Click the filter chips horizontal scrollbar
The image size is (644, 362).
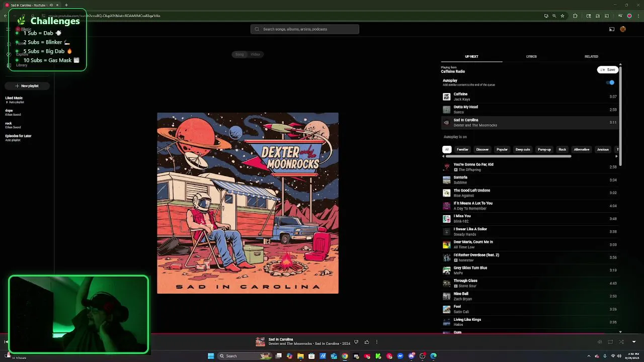(x=509, y=156)
